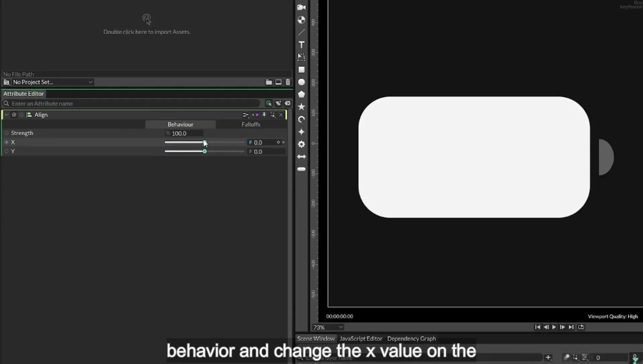The image size is (643, 364).
Task: Select the Ellipse shape tool
Action: click(301, 82)
